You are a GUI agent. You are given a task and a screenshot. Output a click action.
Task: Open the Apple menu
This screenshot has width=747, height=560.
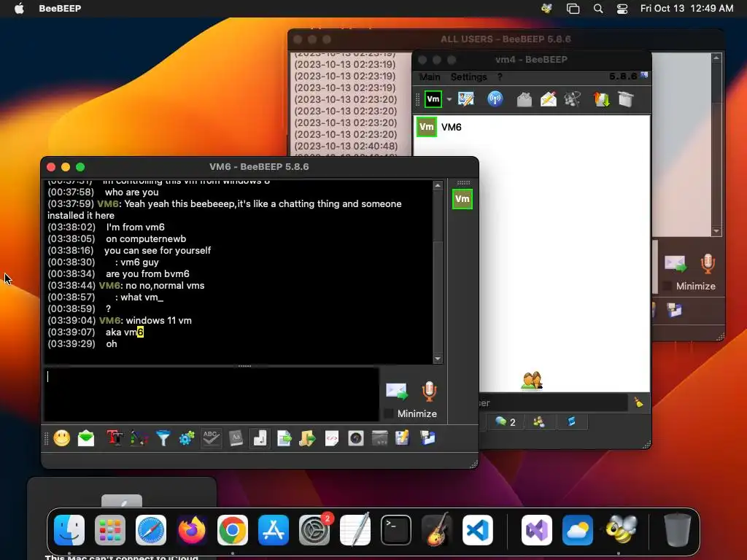coord(19,8)
